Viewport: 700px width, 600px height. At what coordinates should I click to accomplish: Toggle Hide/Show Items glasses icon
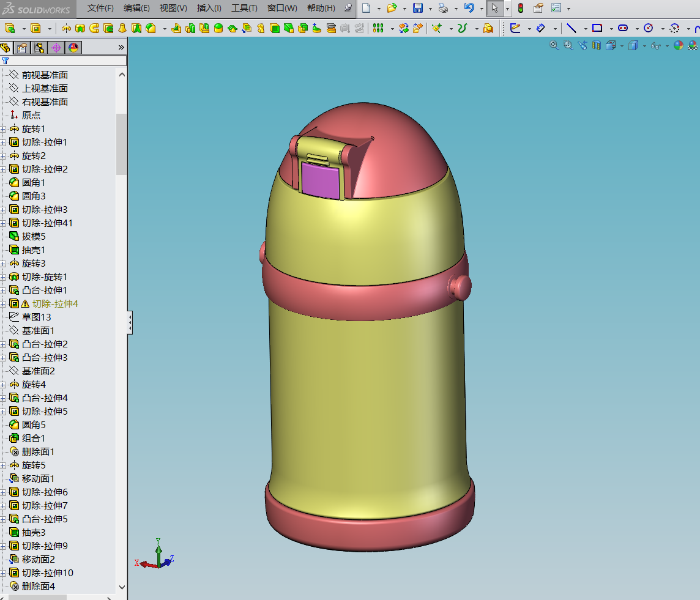point(655,45)
